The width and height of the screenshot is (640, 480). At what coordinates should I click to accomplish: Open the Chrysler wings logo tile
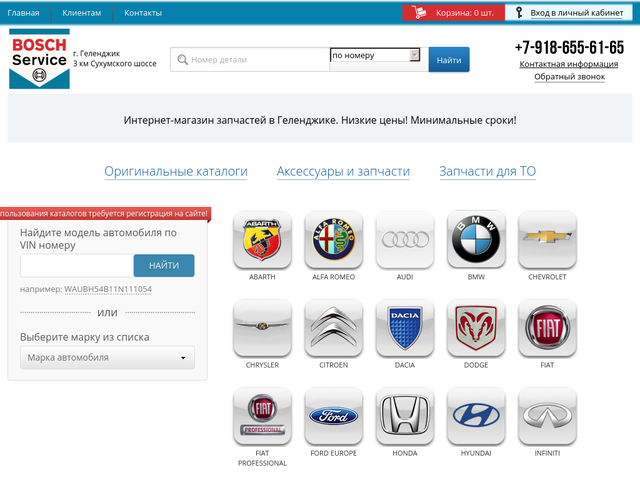262,327
